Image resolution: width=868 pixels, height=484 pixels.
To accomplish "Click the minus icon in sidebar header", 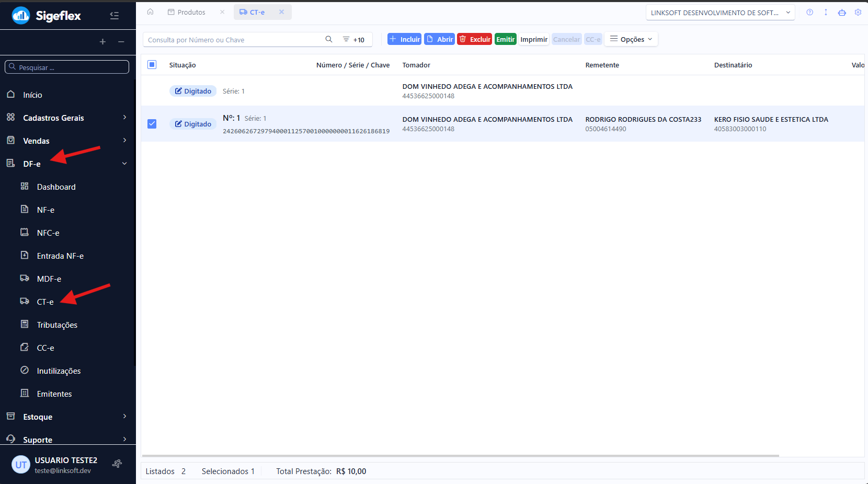I will 121,42.
